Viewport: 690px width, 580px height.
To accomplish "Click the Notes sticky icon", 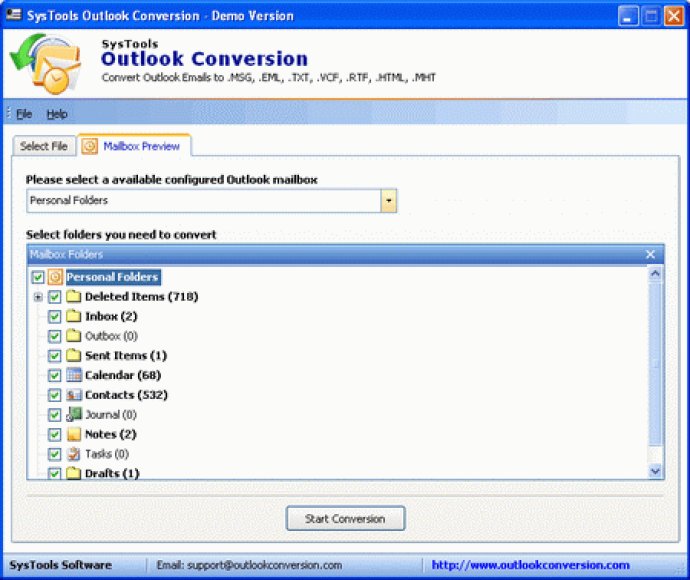I will pyautogui.click(x=73, y=434).
